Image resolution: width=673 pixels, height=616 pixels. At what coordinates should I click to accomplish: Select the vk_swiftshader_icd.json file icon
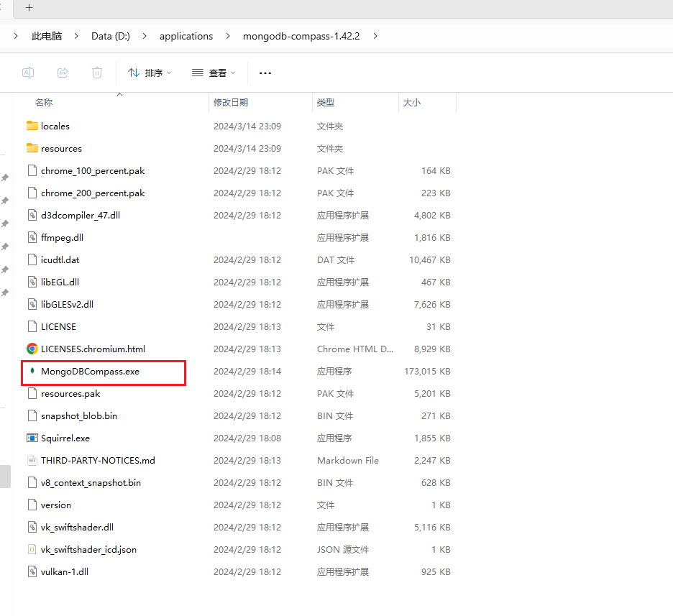(x=32, y=549)
